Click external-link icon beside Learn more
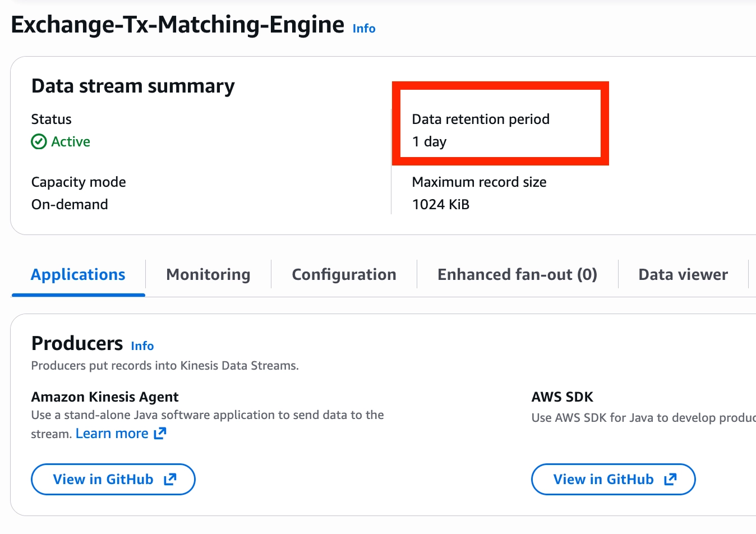The width and height of the screenshot is (756, 534). click(x=160, y=433)
